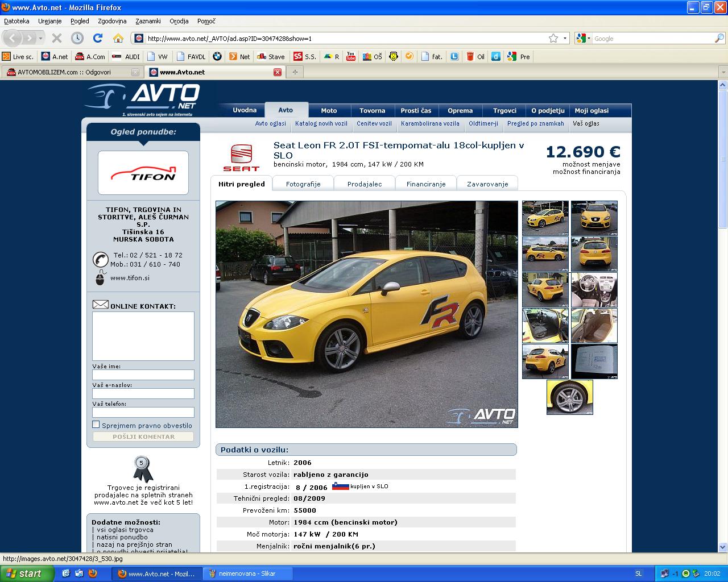The width and height of the screenshot is (728, 582).
Task: Open the A.net bookmark
Action: [55, 56]
